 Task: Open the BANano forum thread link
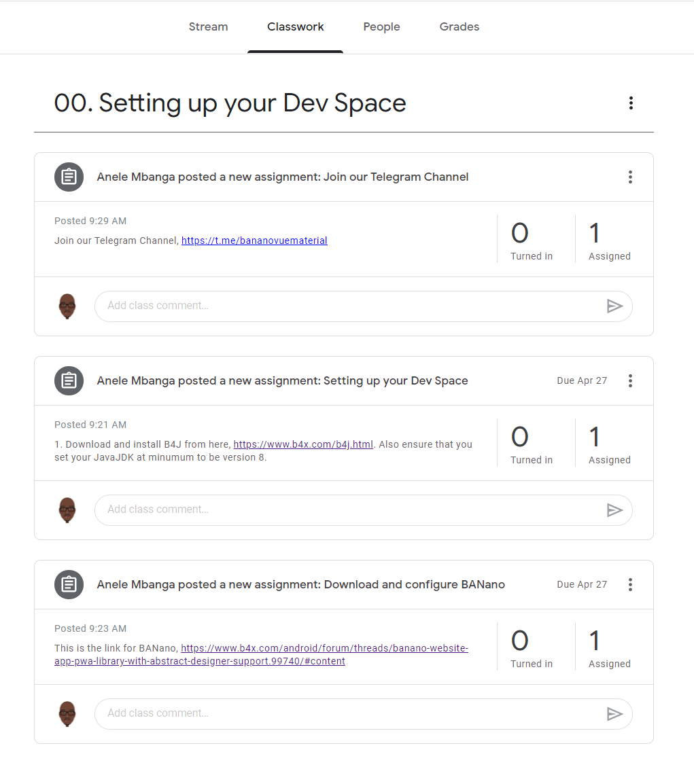[x=324, y=648]
